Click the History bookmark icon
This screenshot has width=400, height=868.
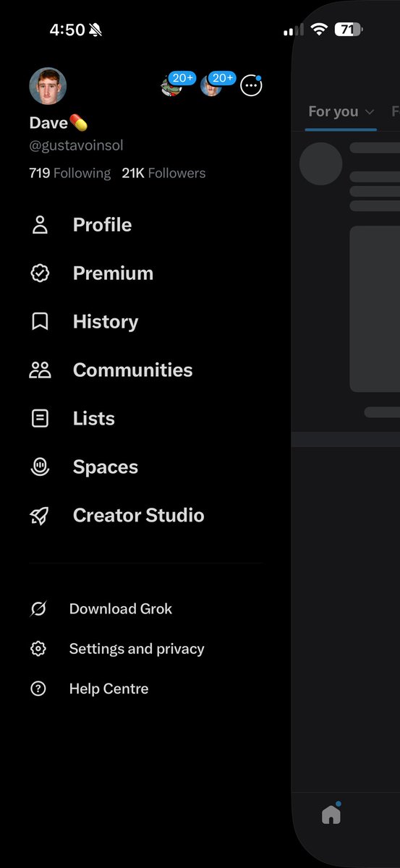point(40,322)
